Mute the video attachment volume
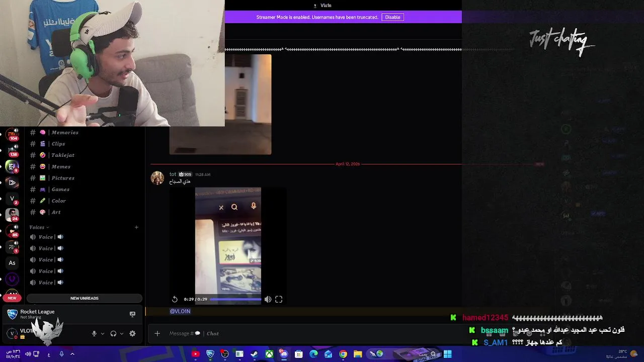This screenshot has width=644, height=362. click(268, 299)
